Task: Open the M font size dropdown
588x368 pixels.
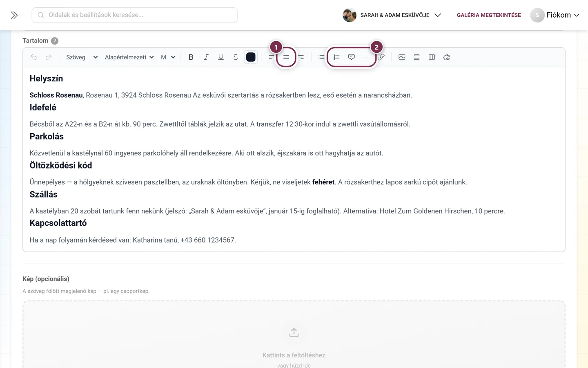Action: pos(168,57)
